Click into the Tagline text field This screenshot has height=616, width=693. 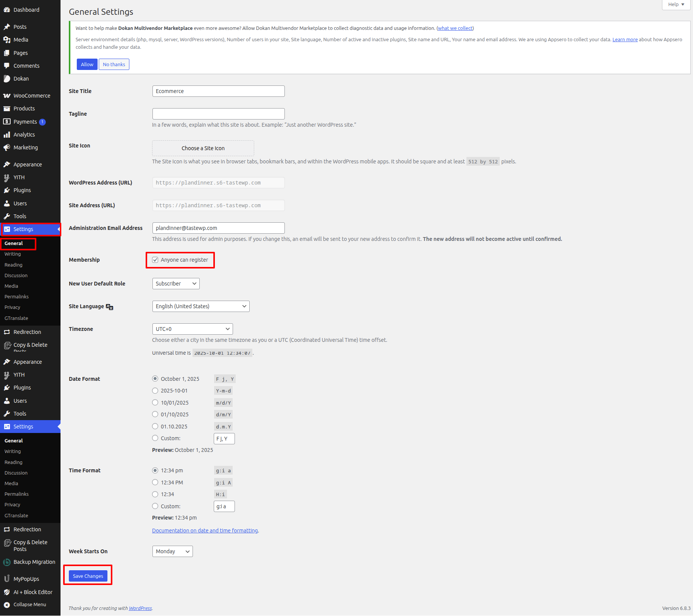(x=218, y=114)
